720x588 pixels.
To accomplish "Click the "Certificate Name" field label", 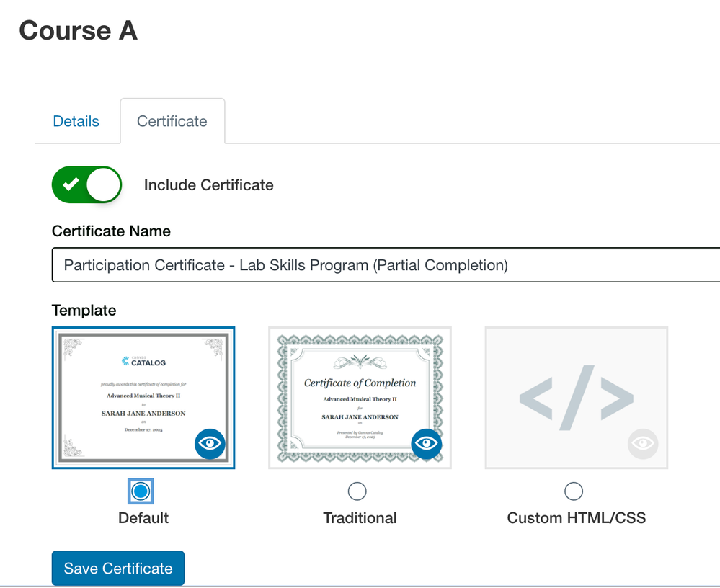I will pos(111,231).
